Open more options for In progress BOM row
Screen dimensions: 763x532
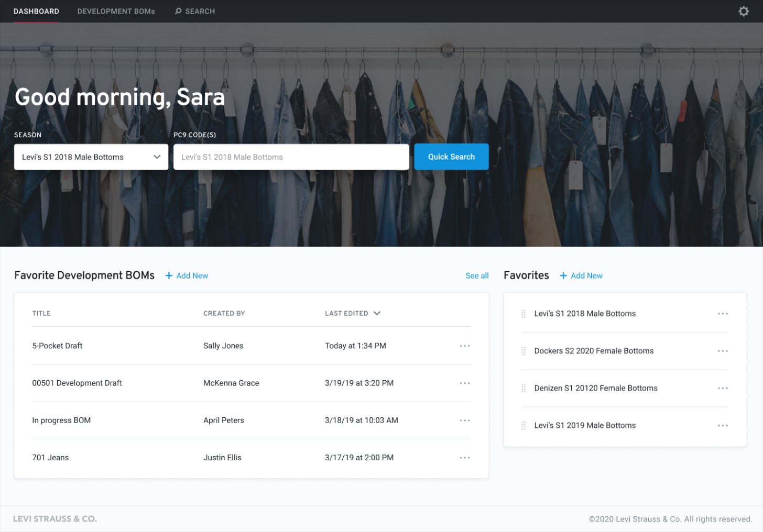coord(465,420)
